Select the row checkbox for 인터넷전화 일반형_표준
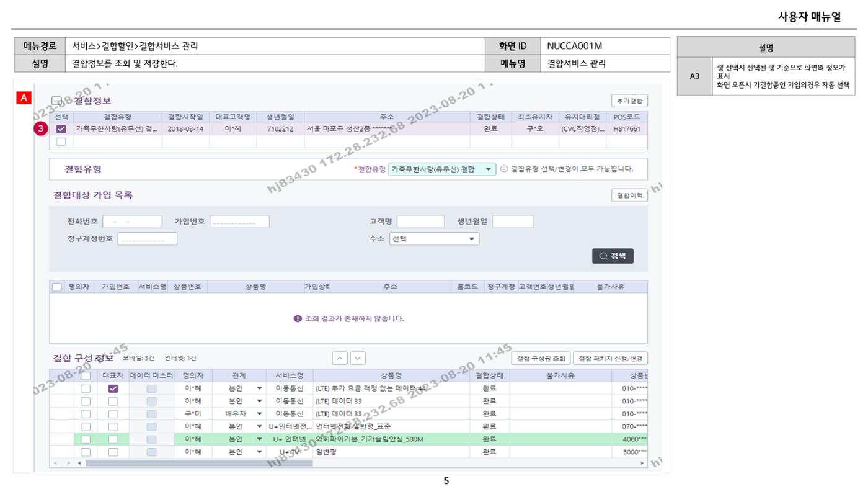 (86, 426)
